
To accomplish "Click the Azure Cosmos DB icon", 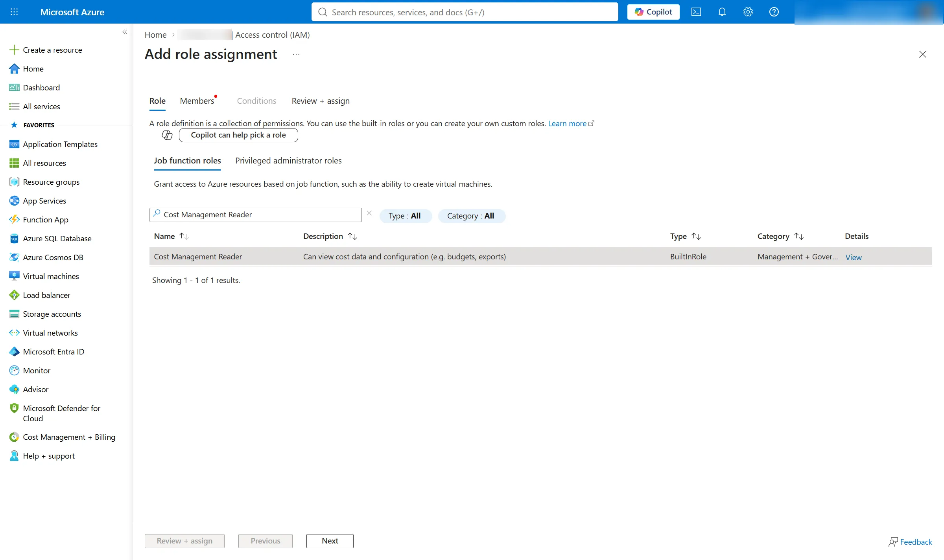I will point(14,257).
